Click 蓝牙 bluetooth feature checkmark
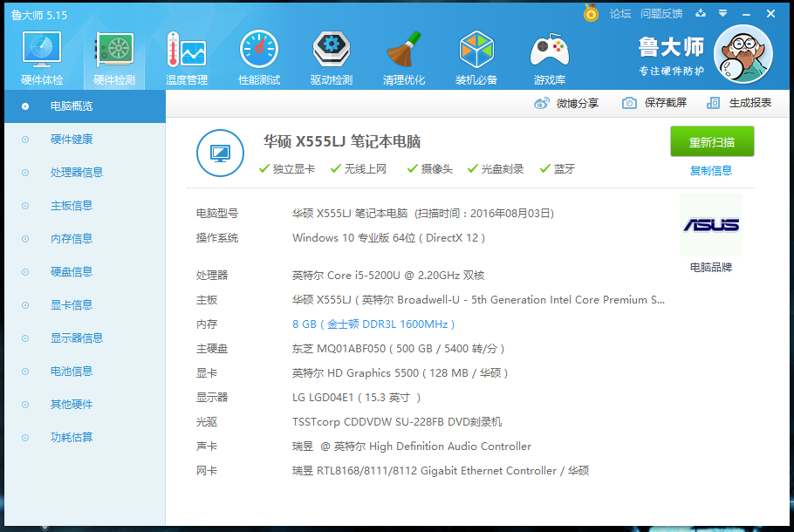This screenshot has height=532, width=794. [x=558, y=169]
